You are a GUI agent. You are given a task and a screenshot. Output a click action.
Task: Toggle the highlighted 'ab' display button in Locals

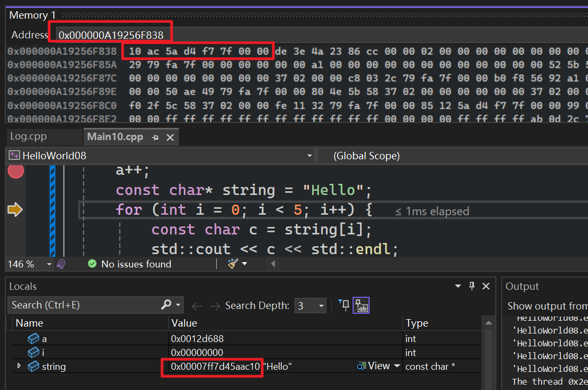click(x=361, y=305)
